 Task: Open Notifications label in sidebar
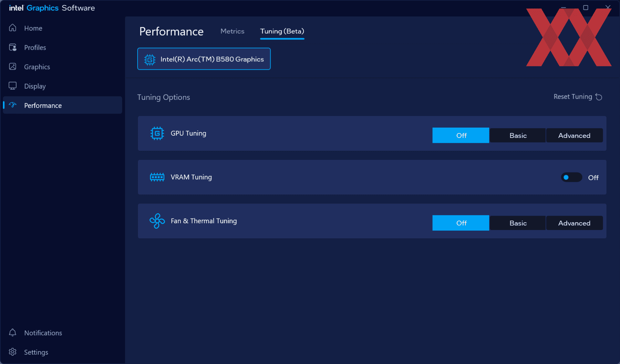[x=43, y=333]
